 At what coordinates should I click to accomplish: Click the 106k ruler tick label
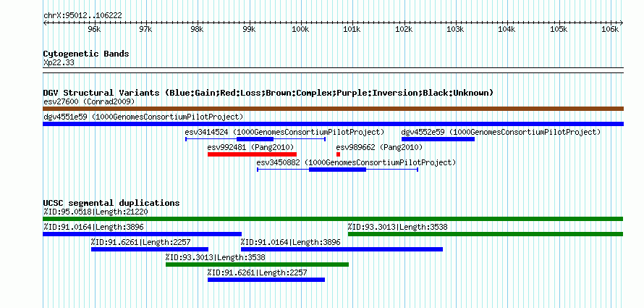pos(610,30)
